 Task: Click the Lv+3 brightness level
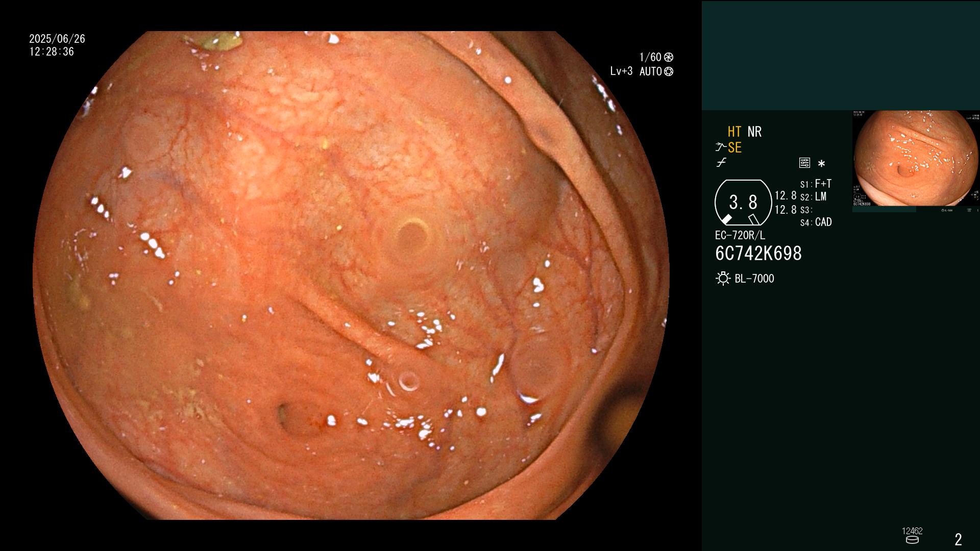tap(621, 71)
